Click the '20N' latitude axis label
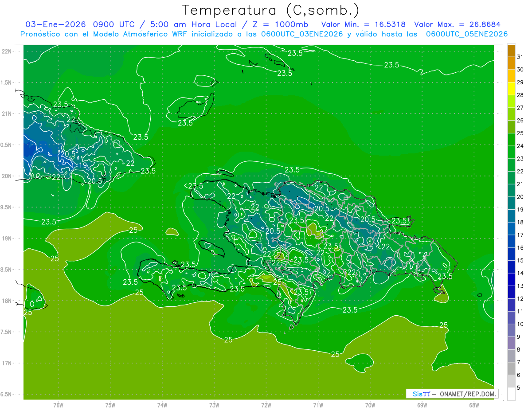The height and width of the screenshot is (411, 532). click(6, 176)
